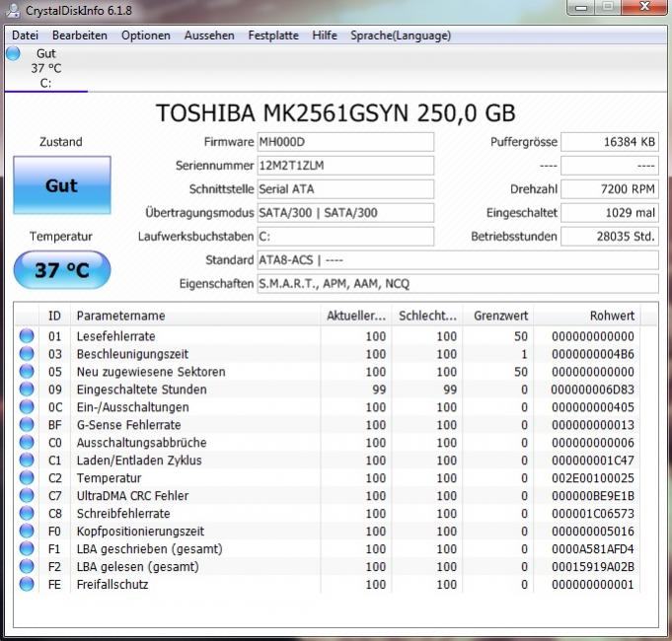Click the ID column header
The width and height of the screenshot is (672, 641).
coord(54,316)
